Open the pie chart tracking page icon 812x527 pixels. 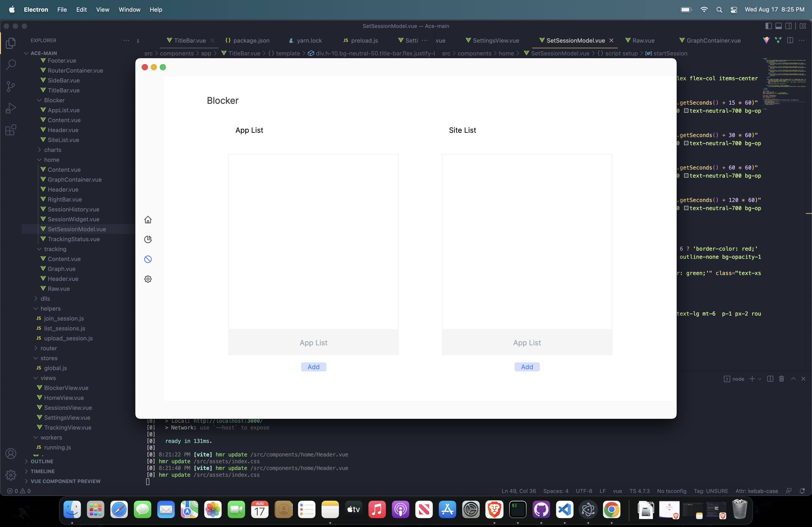tap(148, 239)
